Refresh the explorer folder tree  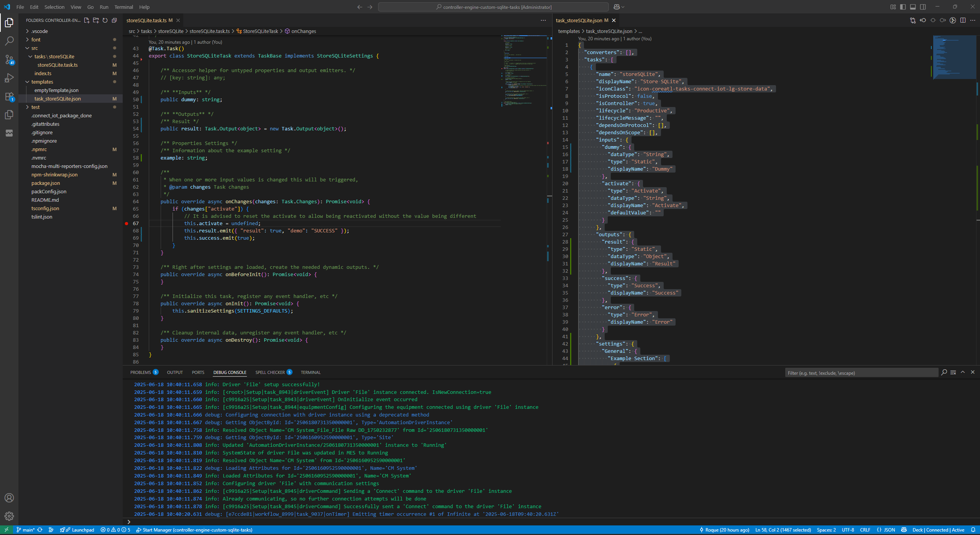105,20
